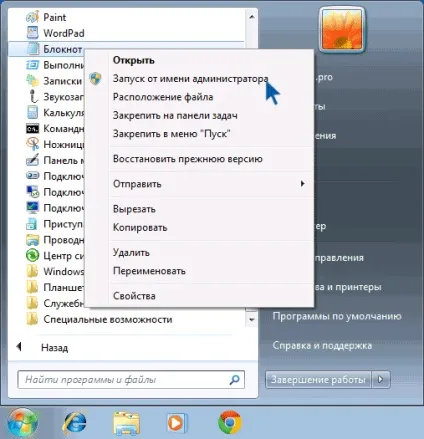Click the Служебные folder icon
This screenshot has width=424, height=439.
coord(32,303)
